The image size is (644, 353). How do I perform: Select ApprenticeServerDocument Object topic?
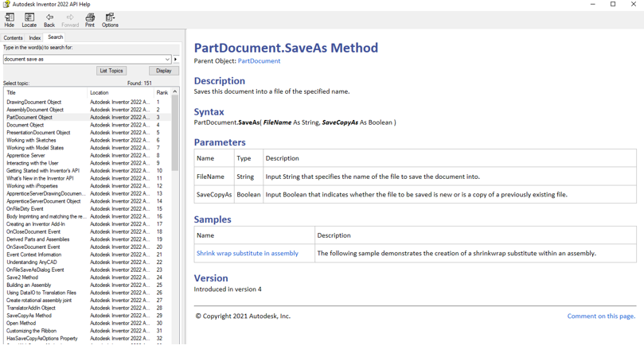point(43,201)
